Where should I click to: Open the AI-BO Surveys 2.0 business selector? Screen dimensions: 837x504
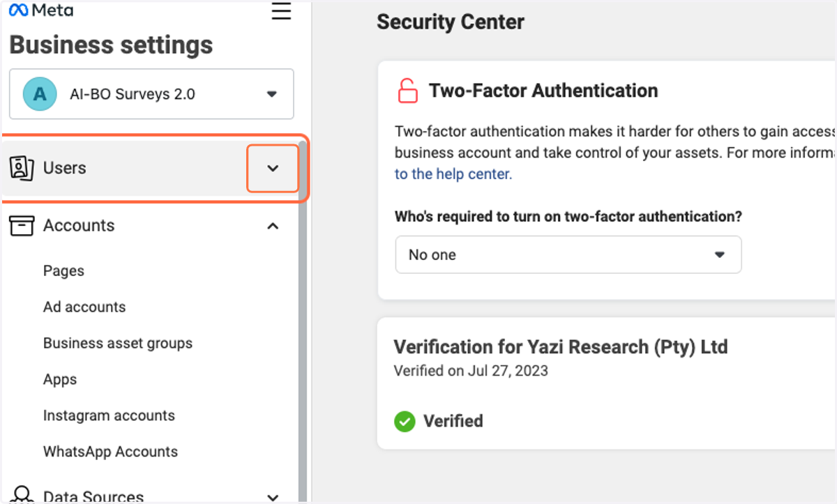[x=151, y=93]
